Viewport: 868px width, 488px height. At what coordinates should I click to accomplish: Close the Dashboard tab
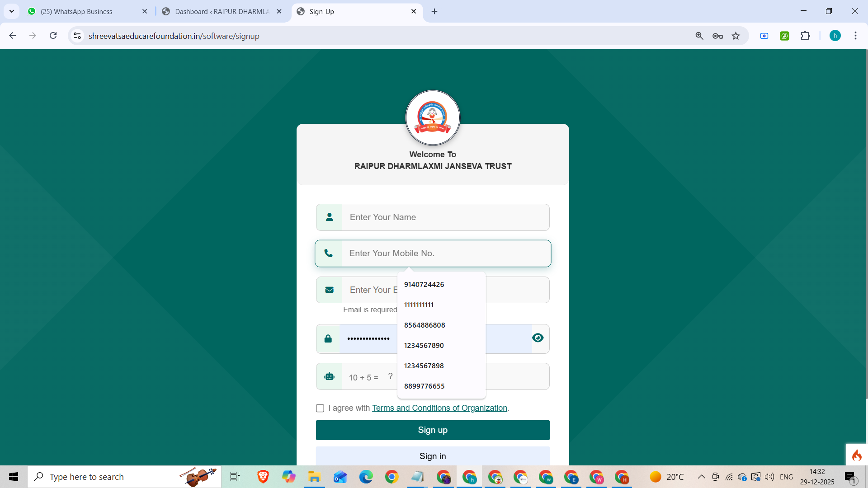[279, 12]
